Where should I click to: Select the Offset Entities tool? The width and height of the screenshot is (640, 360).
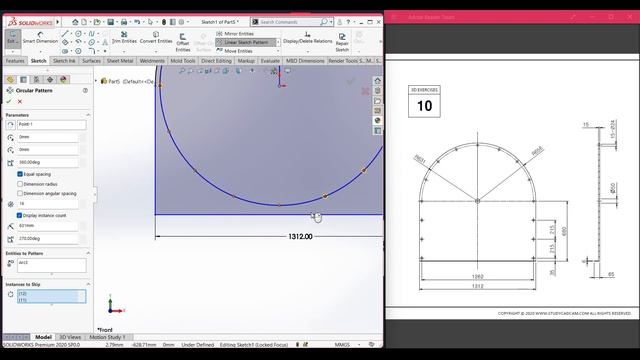tap(183, 42)
